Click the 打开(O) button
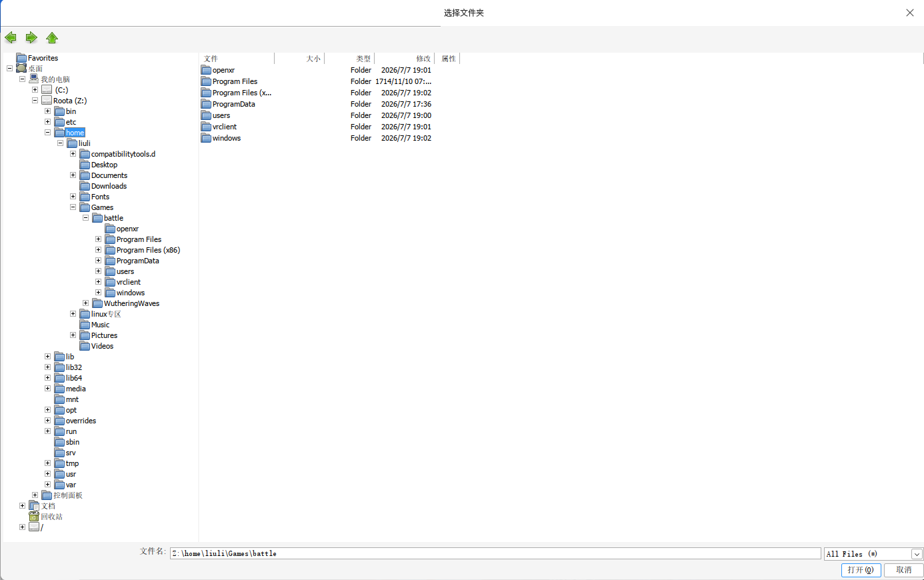 pos(861,570)
